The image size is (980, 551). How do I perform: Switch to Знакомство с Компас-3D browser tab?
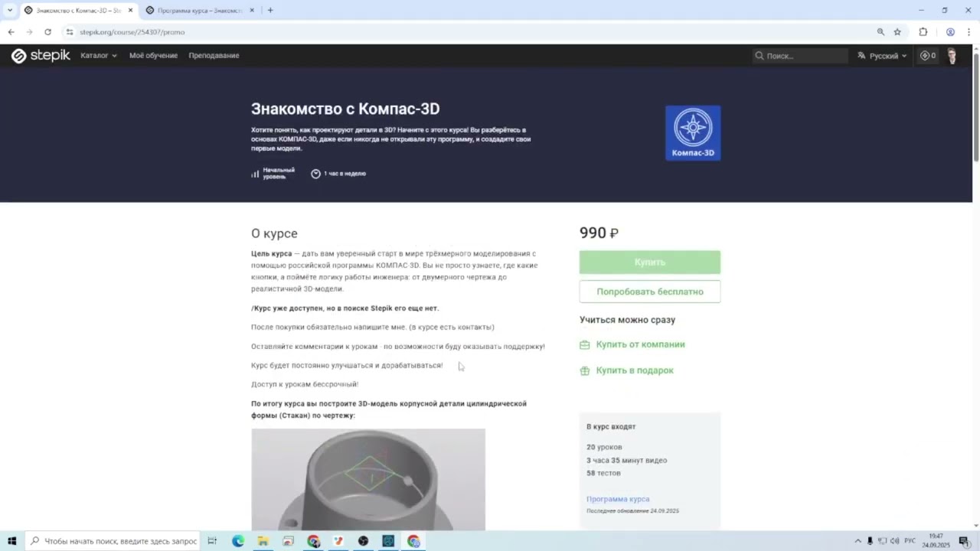tap(78, 11)
